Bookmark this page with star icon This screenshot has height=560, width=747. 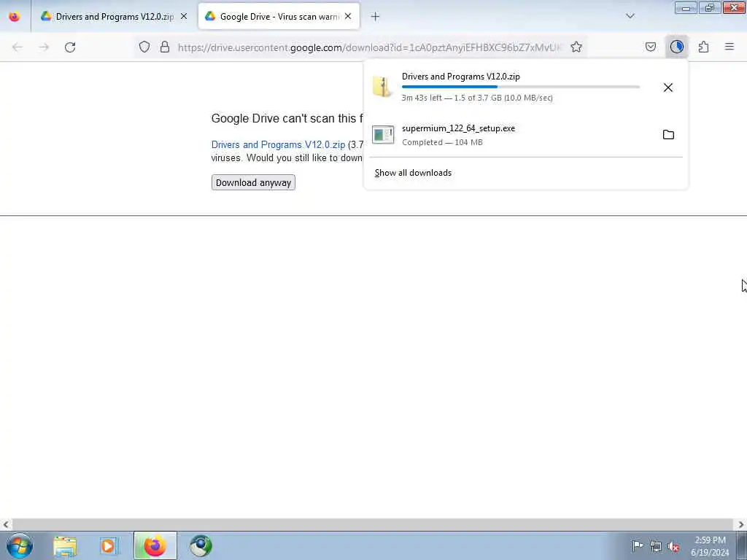click(576, 47)
